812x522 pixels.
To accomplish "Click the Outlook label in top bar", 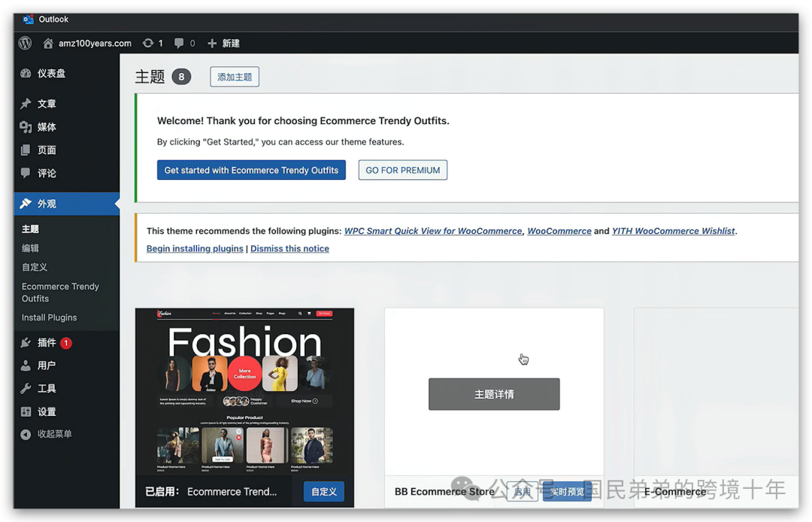I will point(53,19).
